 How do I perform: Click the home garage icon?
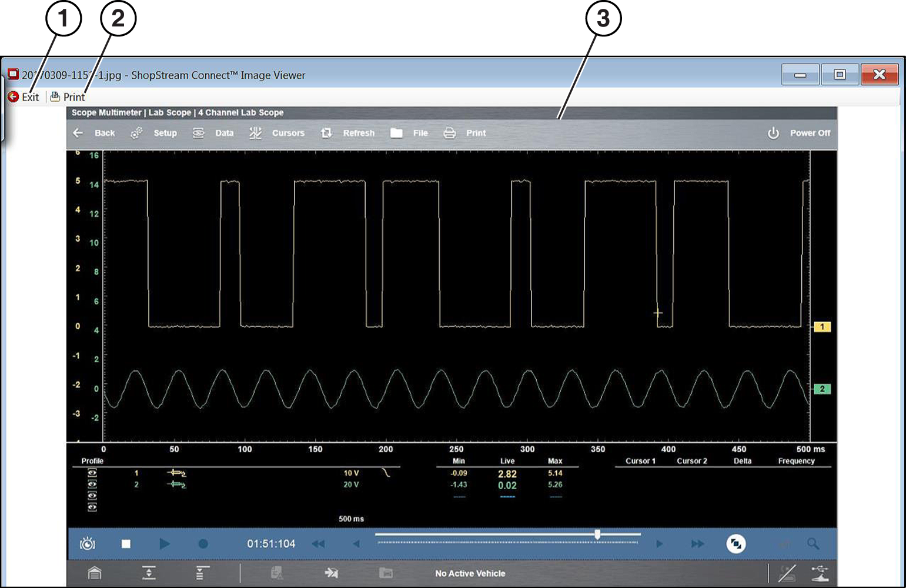point(95,573)
